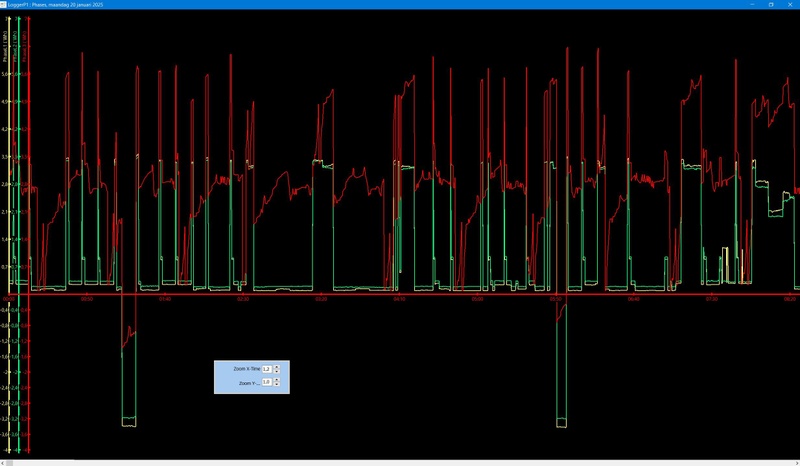The height and width of the screenshot is (466, 800).
Task: Click the 08:20 time axis label
Action: 789,299
